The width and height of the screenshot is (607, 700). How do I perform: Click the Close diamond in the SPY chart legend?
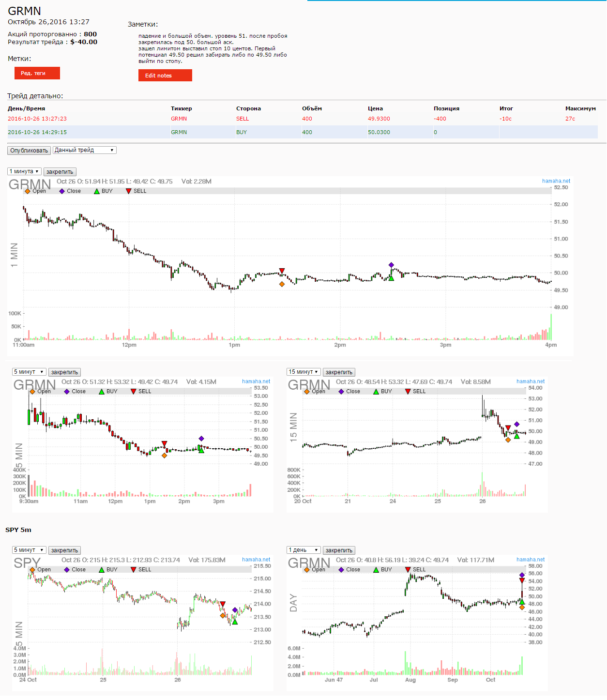click(x=67, y=570)
